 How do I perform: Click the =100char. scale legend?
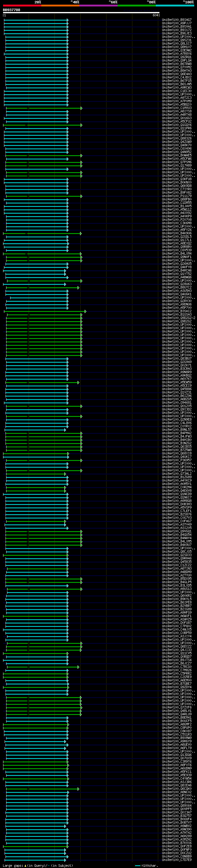coord(146,865)
